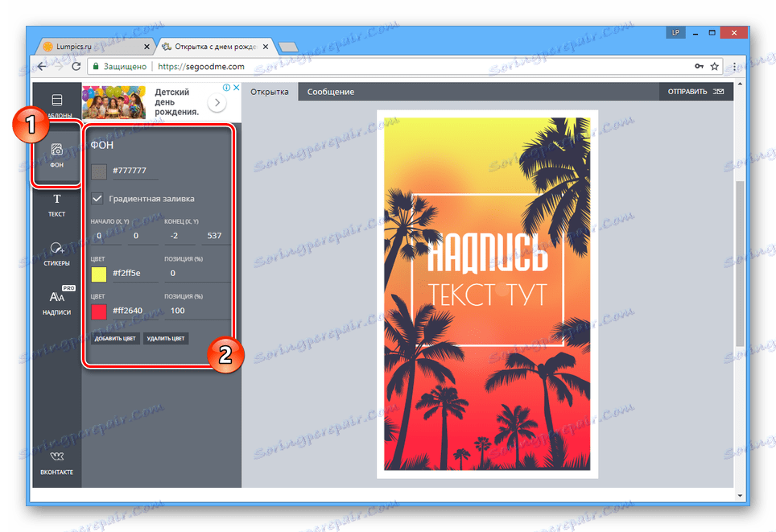Open the Надписи PRO captions panel
This screenshot has width=776, height=532.
57,301
